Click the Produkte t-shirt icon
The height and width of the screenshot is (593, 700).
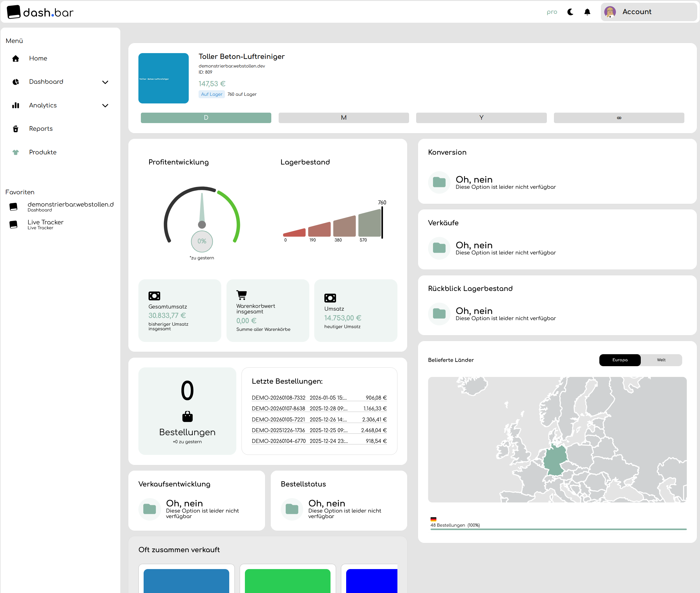15,152
